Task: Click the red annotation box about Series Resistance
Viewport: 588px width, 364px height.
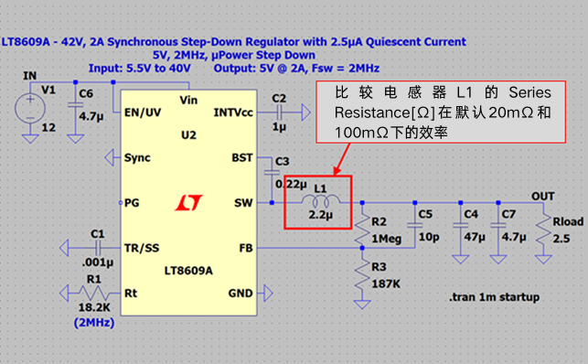Action: pos(441,112)
